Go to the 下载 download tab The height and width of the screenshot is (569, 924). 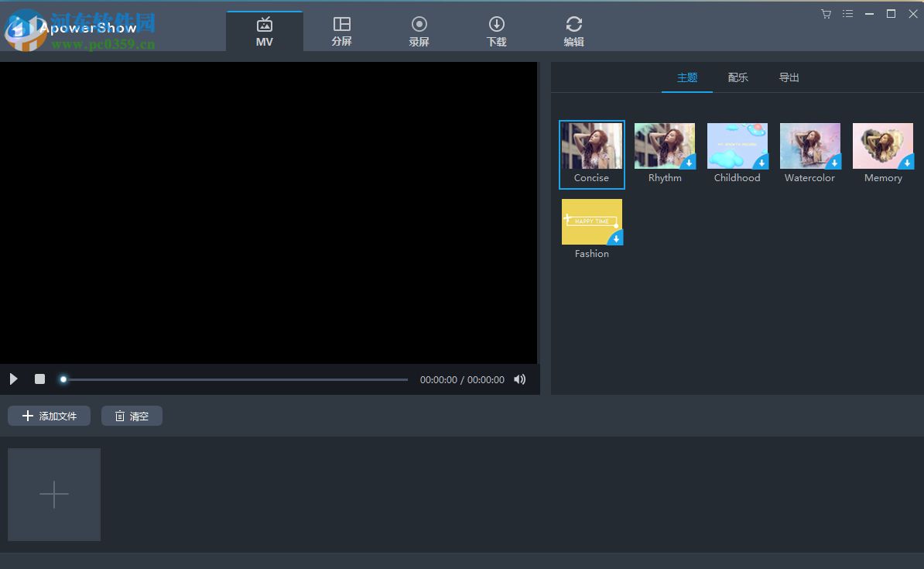coord(496,31)
